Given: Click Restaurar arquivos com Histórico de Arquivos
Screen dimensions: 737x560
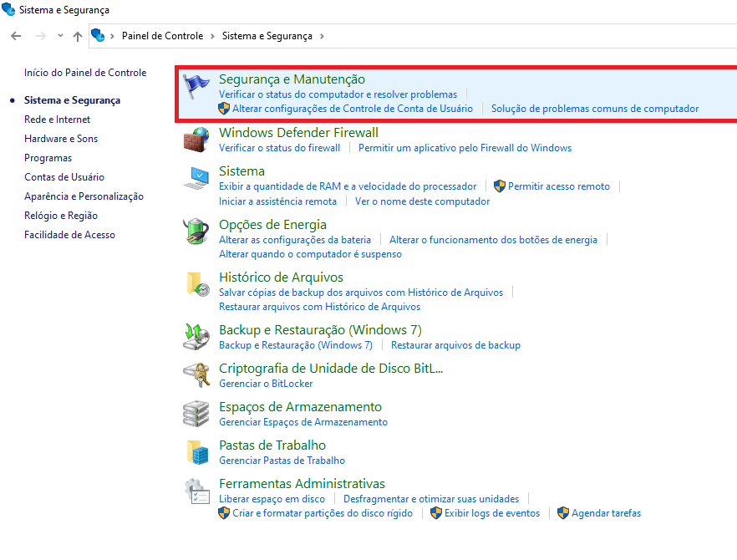Looking at the screenshot, I should coord(319,307).
